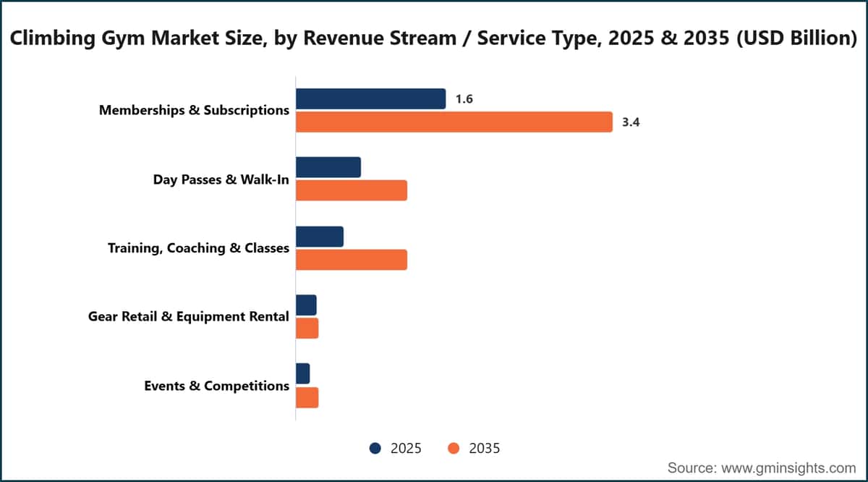Viewport: 868px width, 482px height.
Task: Click the 2025 Training, Coaching & Classes bar
Action: click(320, 237)
